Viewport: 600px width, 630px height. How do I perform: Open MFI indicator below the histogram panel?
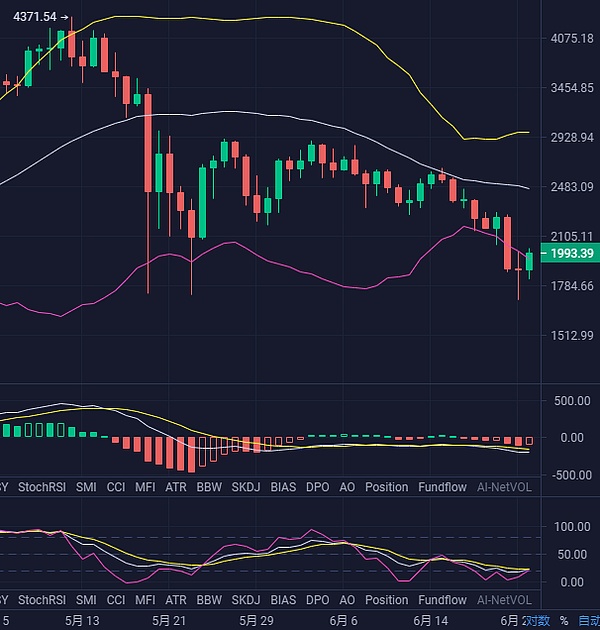146,487
